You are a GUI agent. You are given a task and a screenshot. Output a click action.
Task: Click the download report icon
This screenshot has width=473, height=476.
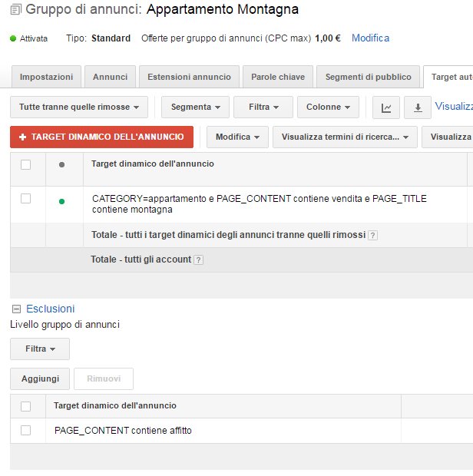click(x=418, y=107)
